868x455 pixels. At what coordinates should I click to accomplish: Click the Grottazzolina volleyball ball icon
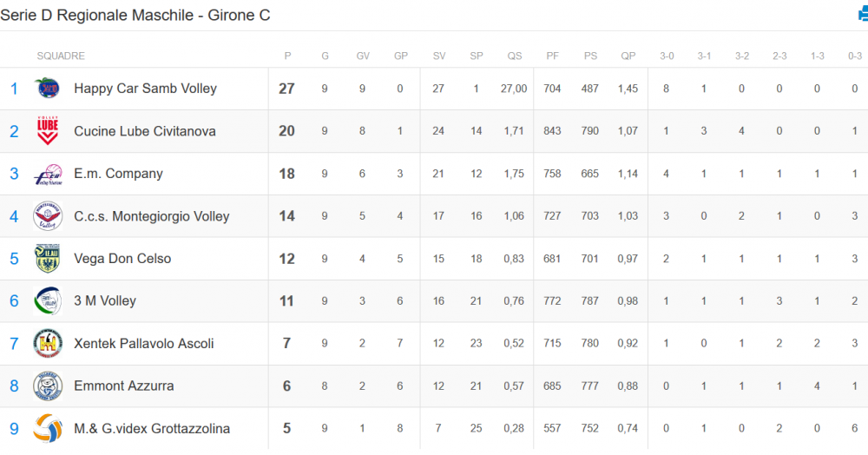[48, 428]
